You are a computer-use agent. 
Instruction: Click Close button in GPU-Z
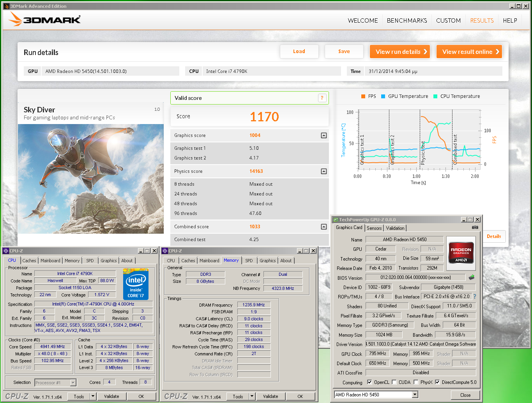pos(465,395)
